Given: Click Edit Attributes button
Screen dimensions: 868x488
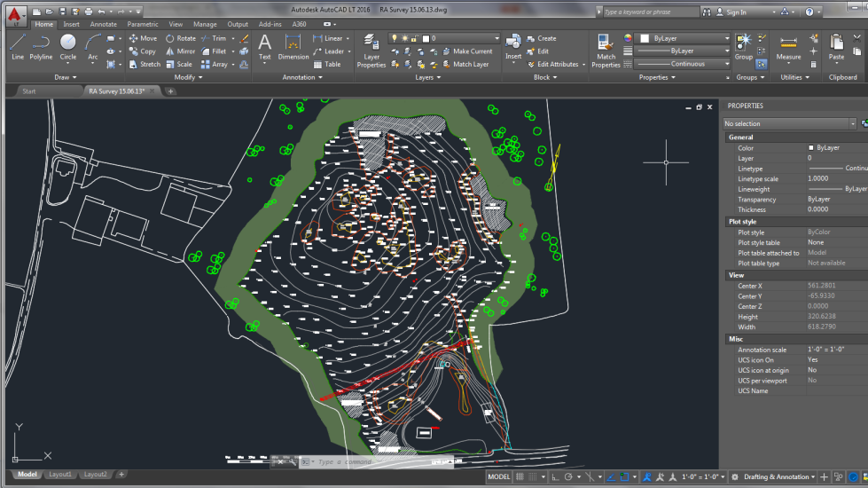Looking at the screenshot, I should (x=553, y=64).
